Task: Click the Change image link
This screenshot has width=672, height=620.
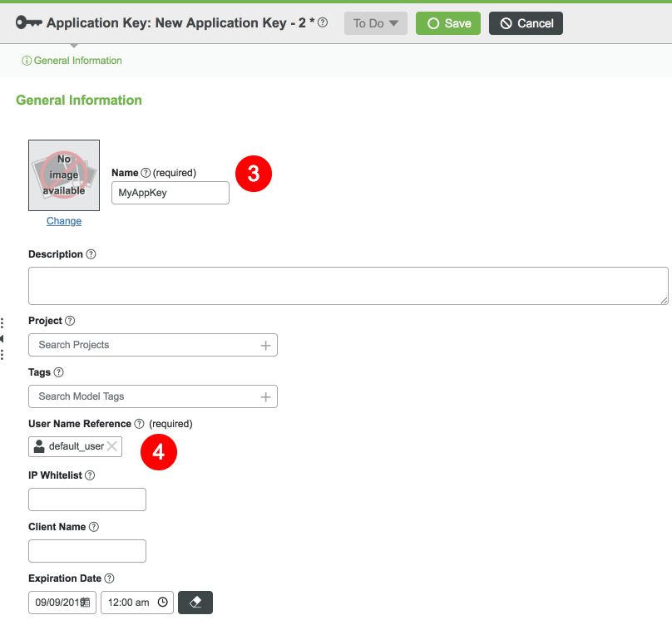Action: 64,221
